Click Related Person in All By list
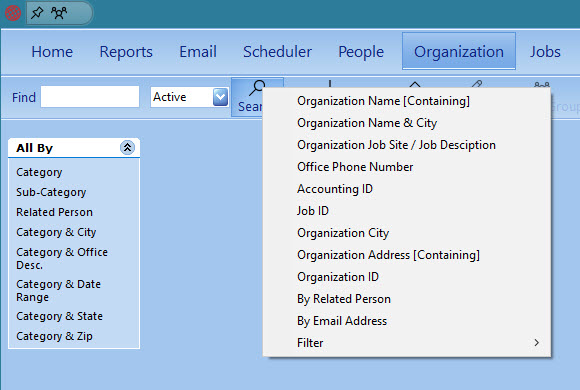 pyautogui.click(x=54, y=212)
